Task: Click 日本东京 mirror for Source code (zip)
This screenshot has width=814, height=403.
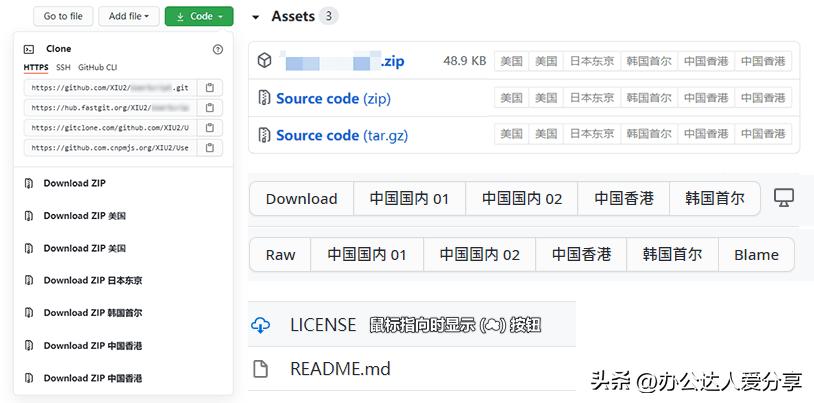Action: pos(592,98)
